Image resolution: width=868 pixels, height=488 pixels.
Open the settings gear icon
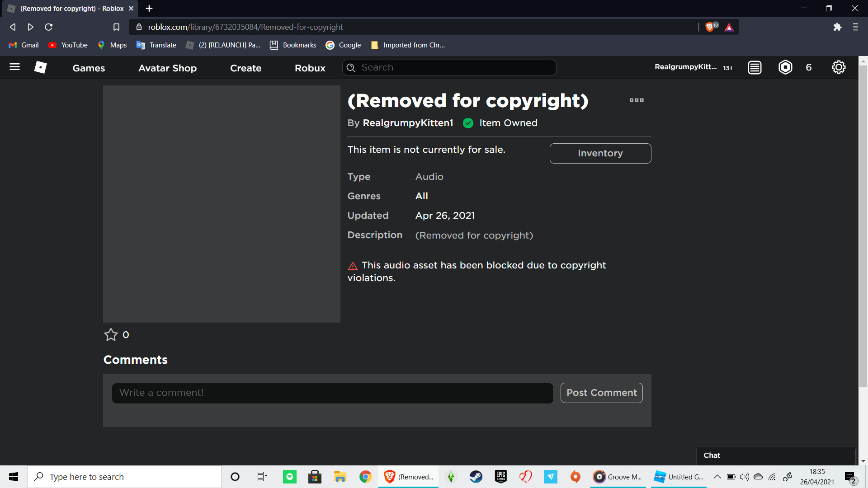pos(839,67)
